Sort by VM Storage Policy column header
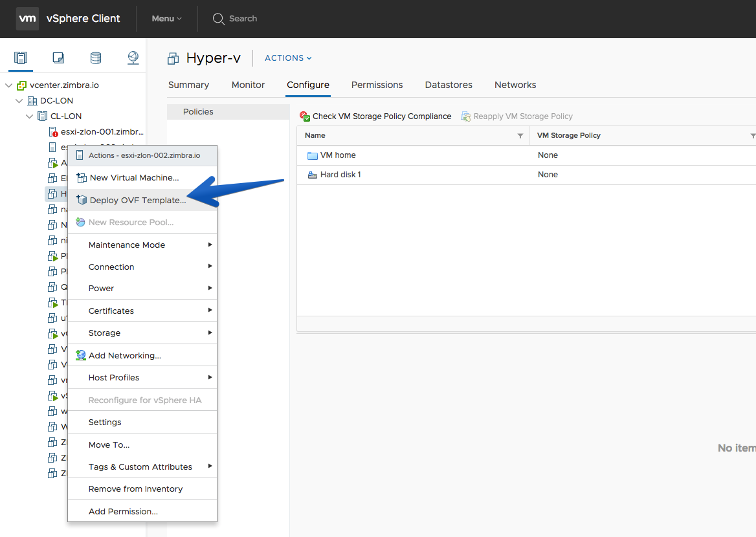The width and height of the screenshot is (756, 537). pos(568,136)
